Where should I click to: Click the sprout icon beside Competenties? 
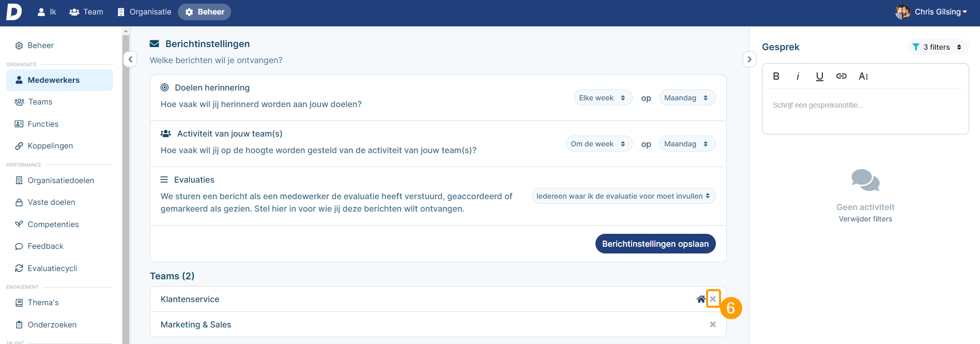(19, 225)
